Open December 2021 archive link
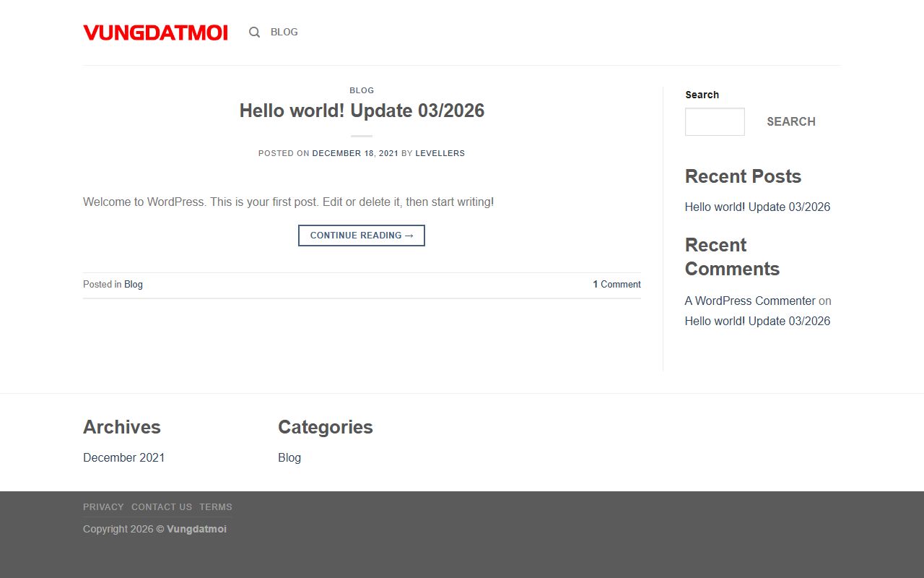Viewport: 924px width, 578px height. point(123,457)
